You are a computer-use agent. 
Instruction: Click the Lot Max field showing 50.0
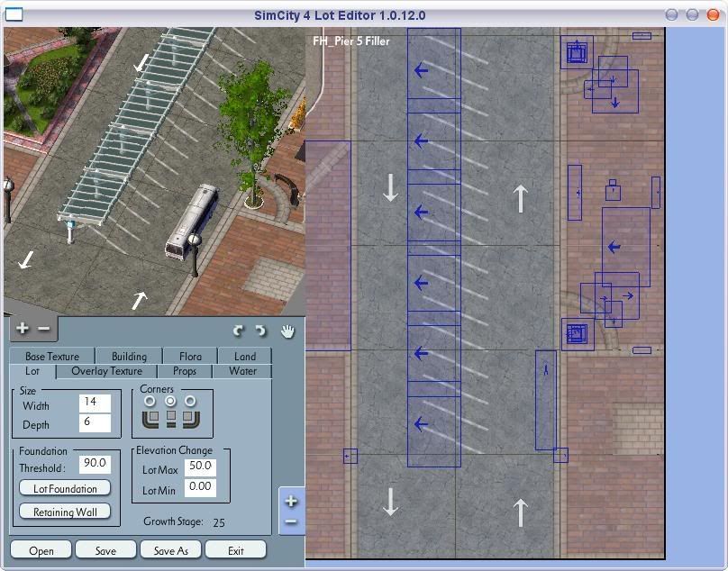point(200,467)
